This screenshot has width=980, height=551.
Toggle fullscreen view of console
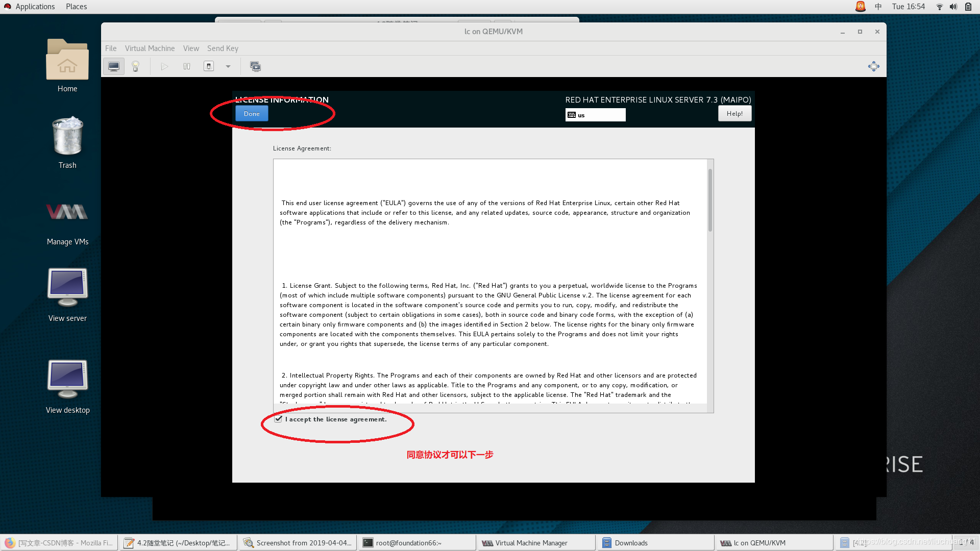[874, 66]
